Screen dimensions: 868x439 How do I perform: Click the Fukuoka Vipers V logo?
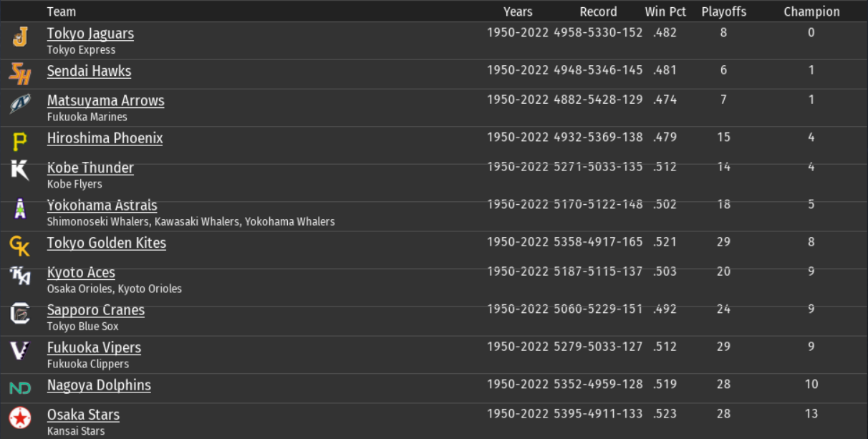20,351
